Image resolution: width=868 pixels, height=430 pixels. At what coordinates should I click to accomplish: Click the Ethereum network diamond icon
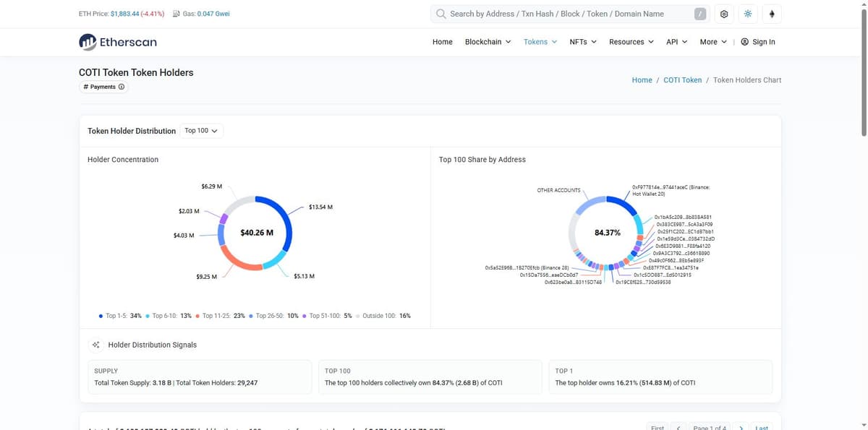tap(772, 14)
